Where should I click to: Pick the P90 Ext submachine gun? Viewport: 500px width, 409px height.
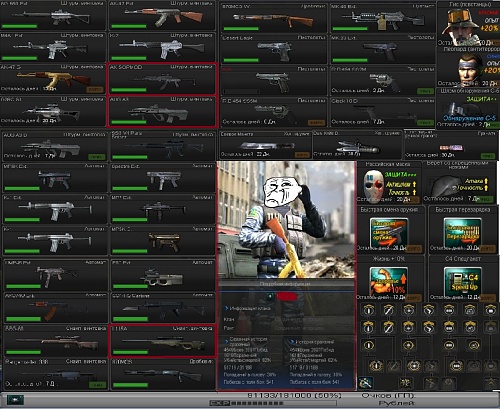(x=163, y=275)
